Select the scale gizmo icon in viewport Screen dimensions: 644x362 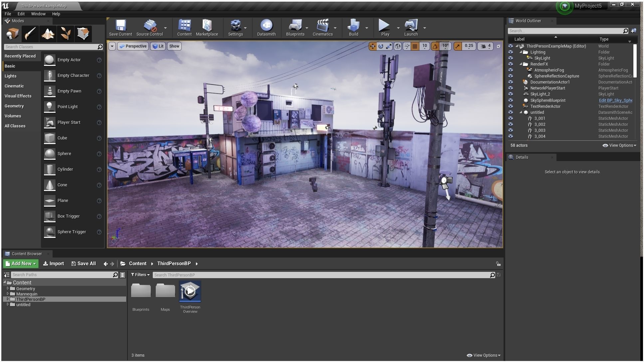pos(389,46)
